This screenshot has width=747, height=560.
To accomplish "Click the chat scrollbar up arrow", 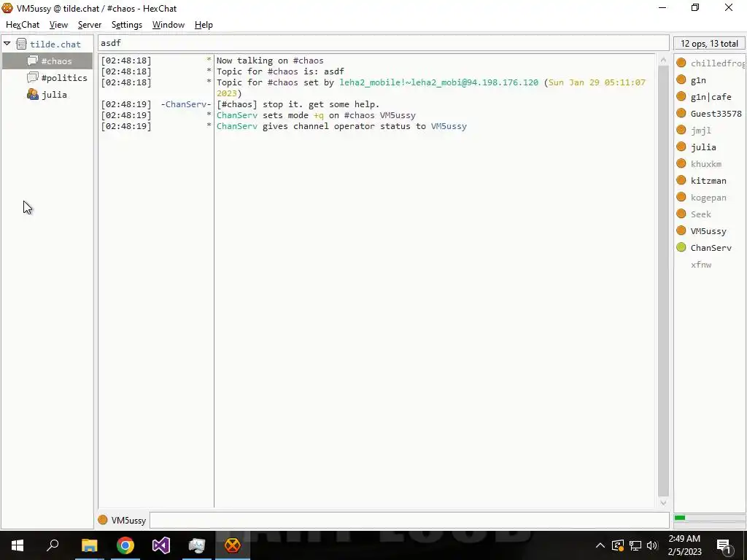I will click(663, 60).
